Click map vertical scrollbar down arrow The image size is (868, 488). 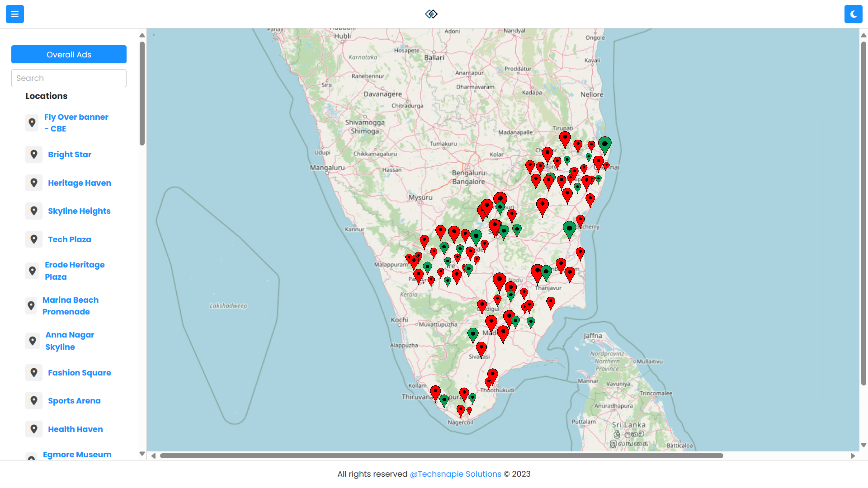tap(864, 445)
